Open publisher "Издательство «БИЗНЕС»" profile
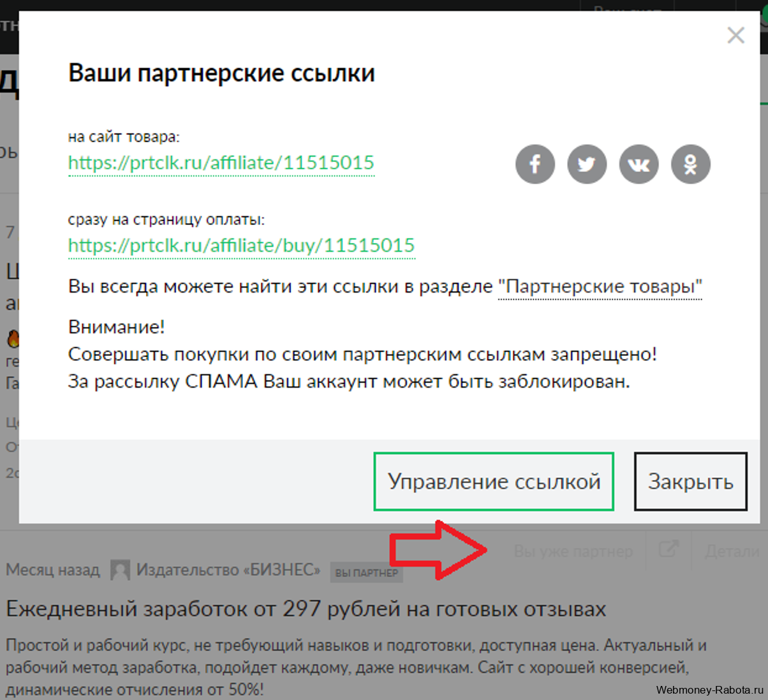This screenshot has width=768, height=700. [x=228, y=569]
